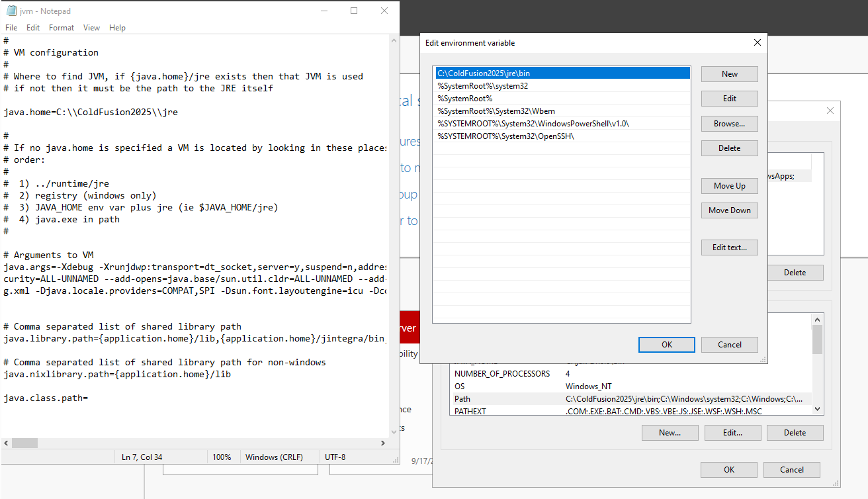The height and width of the screenshot is (499, 868).
Task: Click New... under system variables
Action: tap(670, 433)
